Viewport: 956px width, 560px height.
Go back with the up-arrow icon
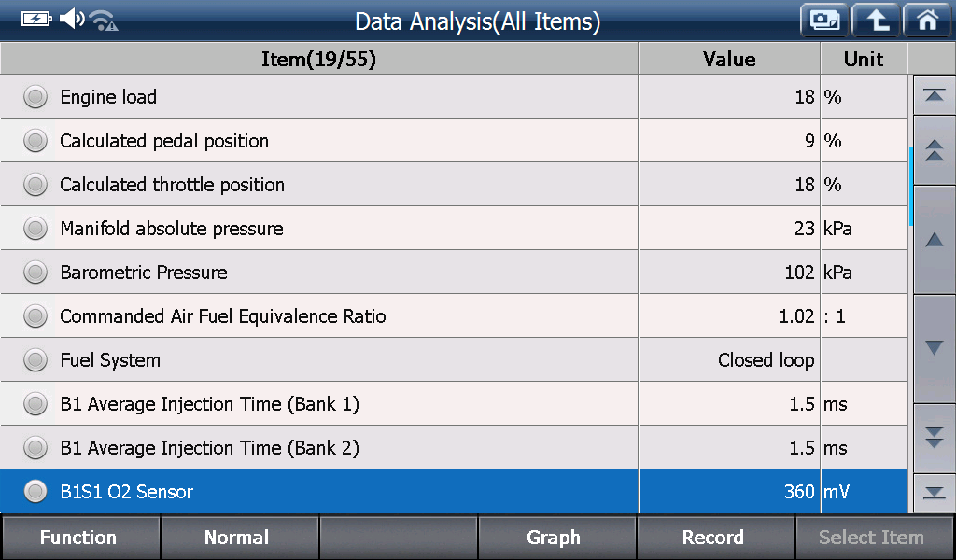point(876,21)
